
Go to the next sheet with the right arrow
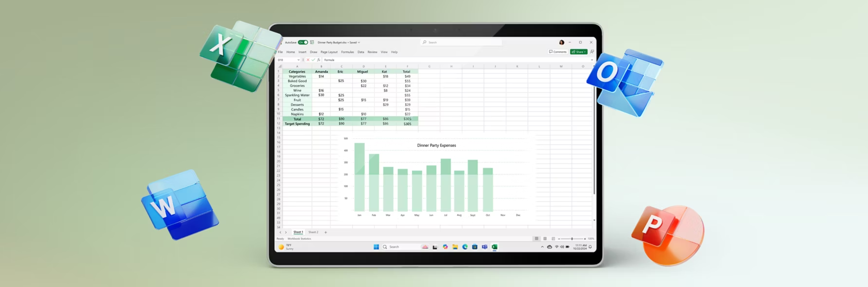point(286,232)
